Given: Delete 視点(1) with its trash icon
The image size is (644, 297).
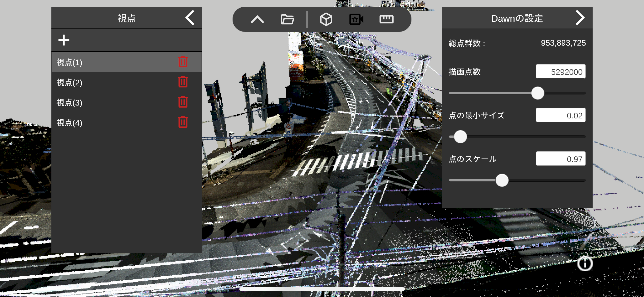Looking at the screenshot, I should click(x=183, y=62).
